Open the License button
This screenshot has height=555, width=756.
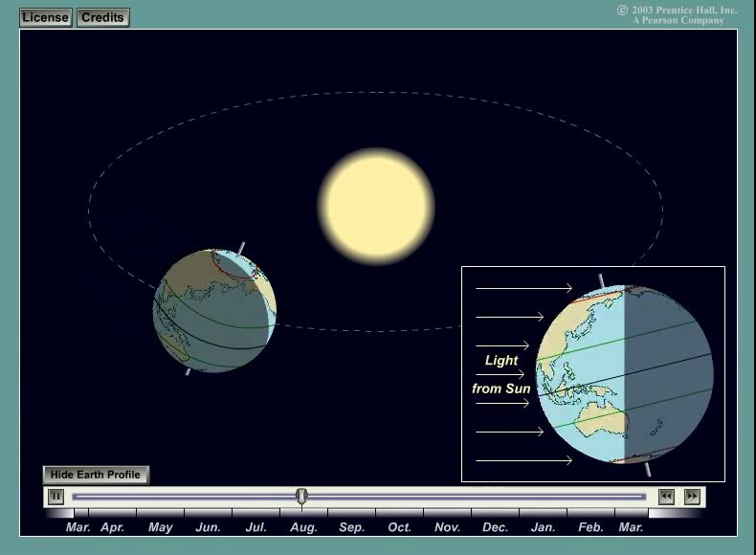pos(46,18)
